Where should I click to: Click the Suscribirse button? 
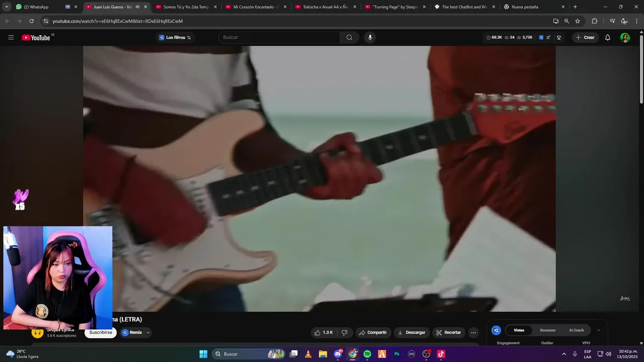pos(101,332)
